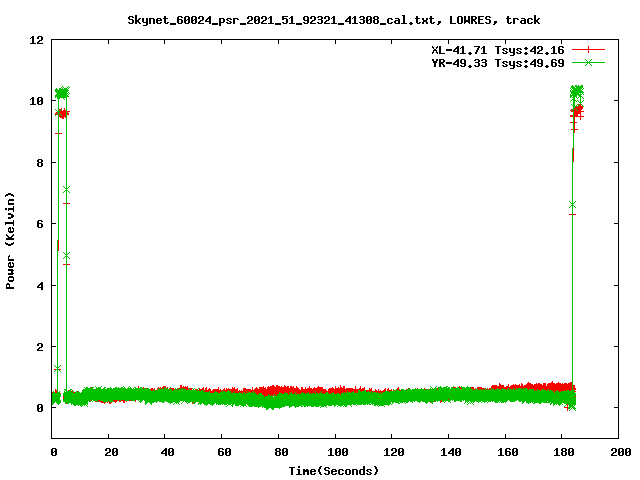This screenshot has width=640, height=480.
Task: Click the green YR marker near 6.6 Kelvin at 184 seconds
Action: point(572,204)
